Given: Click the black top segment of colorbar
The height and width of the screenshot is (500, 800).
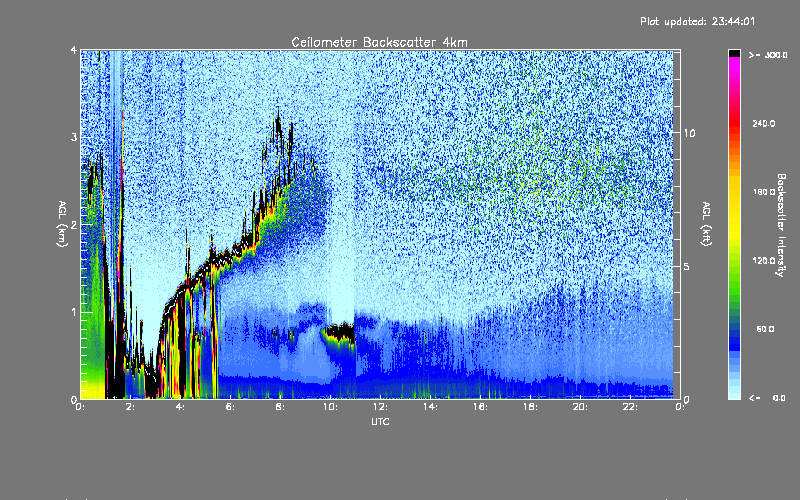Looking at the screenshot, I should tap(734, 53).
